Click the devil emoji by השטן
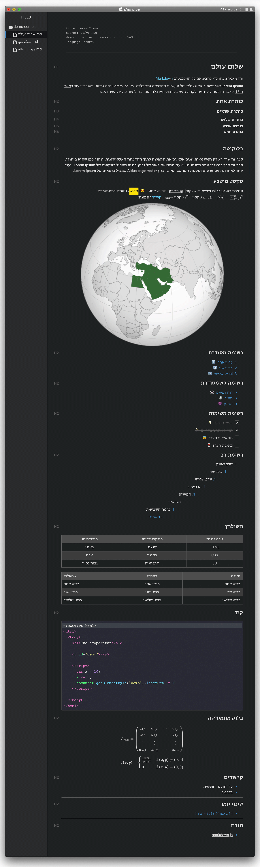 click(220, 404)
